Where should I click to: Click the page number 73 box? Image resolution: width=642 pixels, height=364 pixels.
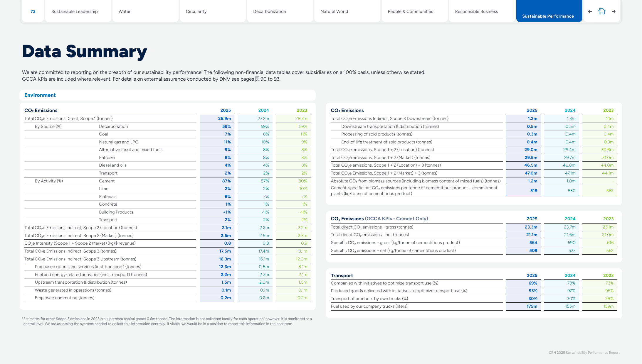click(33, 11)
